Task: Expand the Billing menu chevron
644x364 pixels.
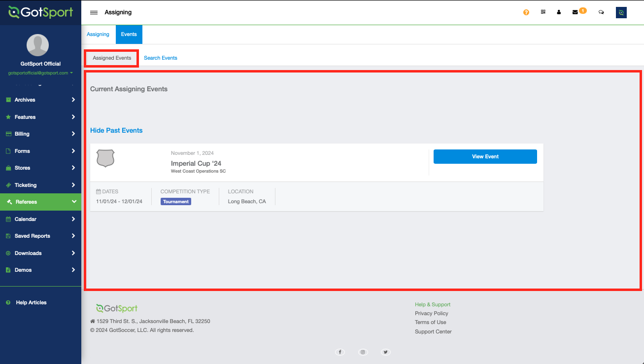Action: 73,134
